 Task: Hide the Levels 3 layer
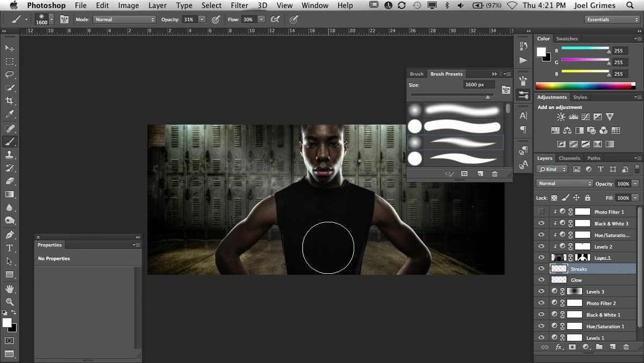[541, 292]
